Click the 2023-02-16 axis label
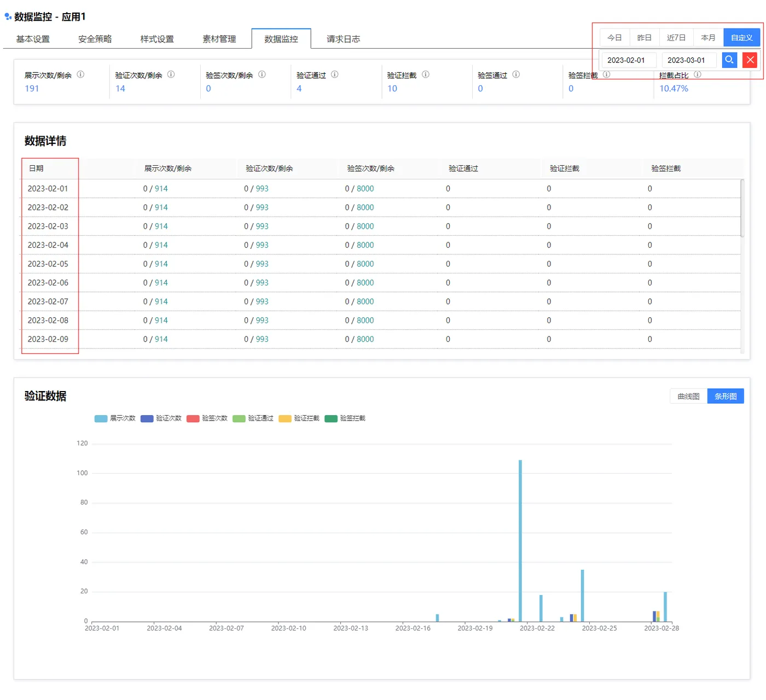The height and width of the screenshot is (700, 766). (413, 628)
